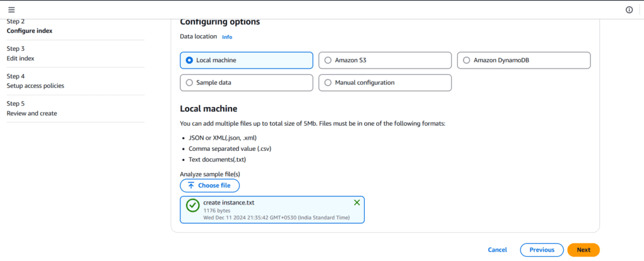
Task: Click the Comma separated value (.csv) bullet
Action: (230, 148)
